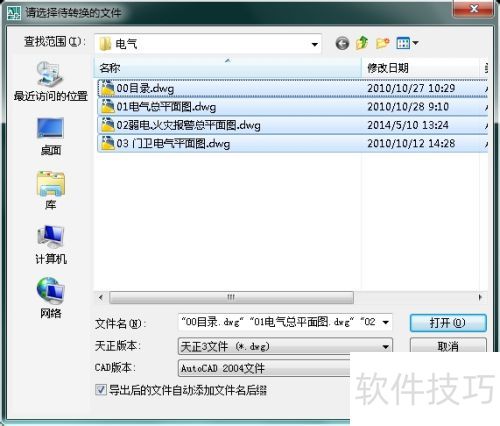Click the horizontal scrollbar thumb
This screenshot has height=426, width=500.
(231, 297)
